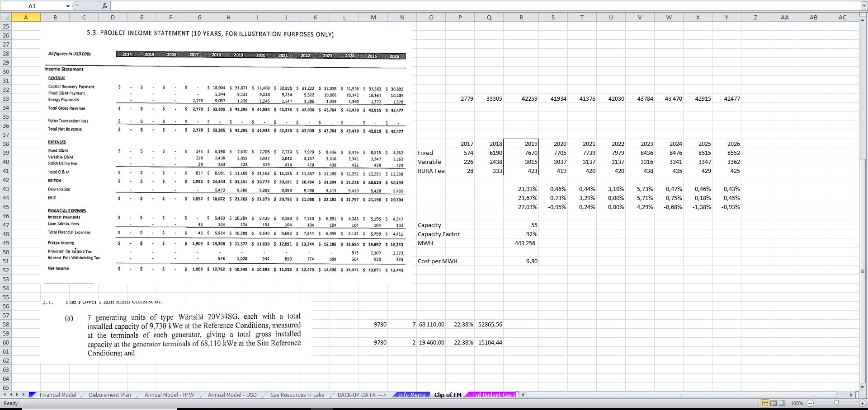Click the 92% capacity factor cell
The image size is (868, 410).
pyautogui.click(x=521, y=234)
